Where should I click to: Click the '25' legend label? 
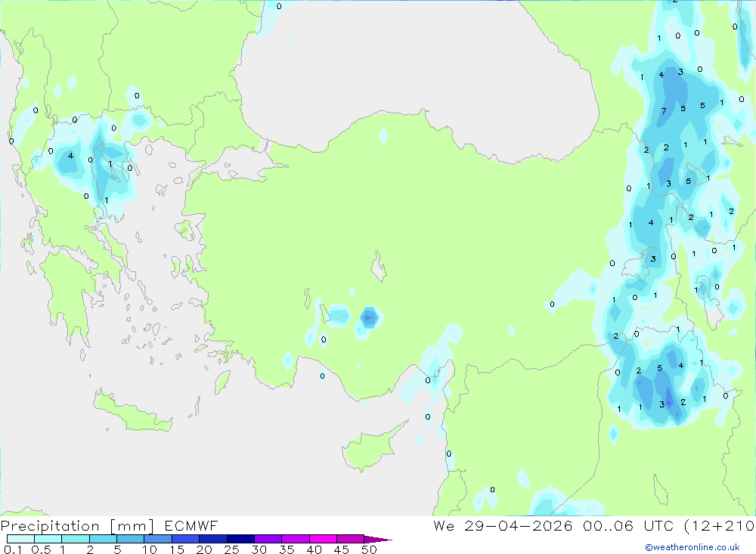pyautogui.click(x=231, y=549)
